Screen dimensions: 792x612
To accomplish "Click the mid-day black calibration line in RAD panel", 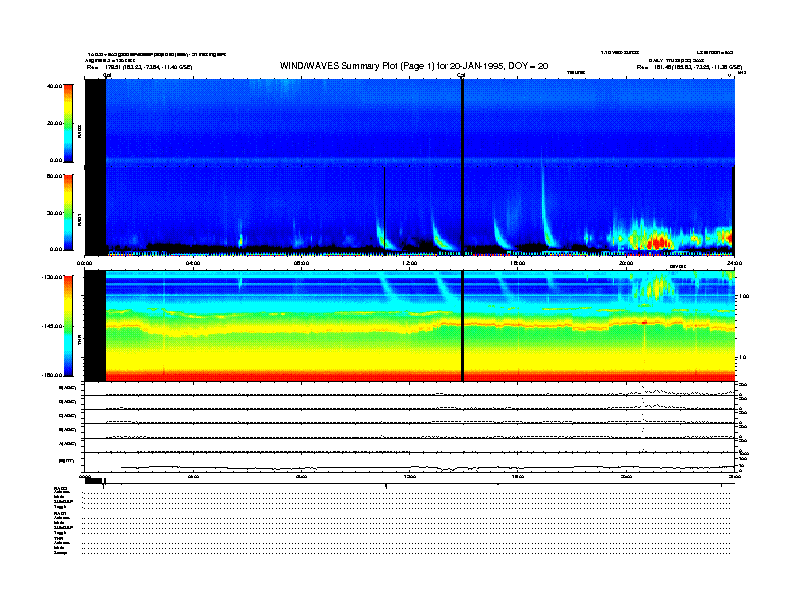I will pyautogui.click(x=462, y=167).
